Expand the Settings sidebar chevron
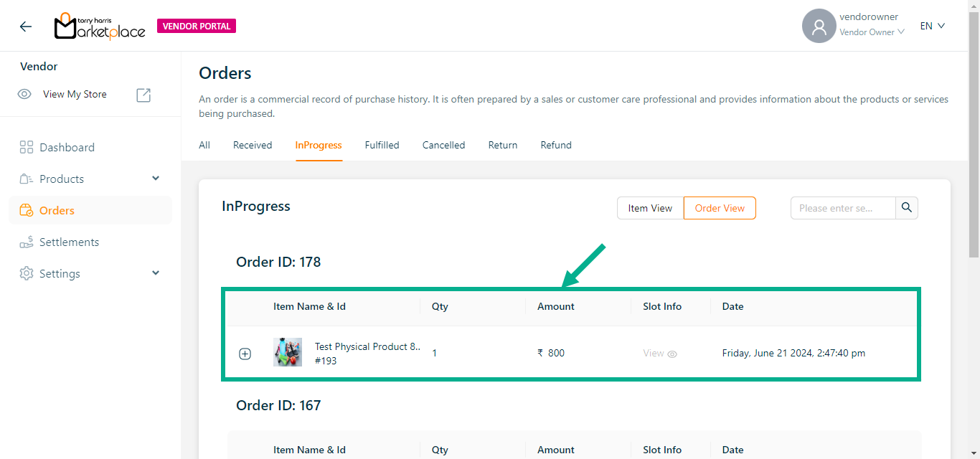Viewport: 980px width, 459px height. point(156,273)
